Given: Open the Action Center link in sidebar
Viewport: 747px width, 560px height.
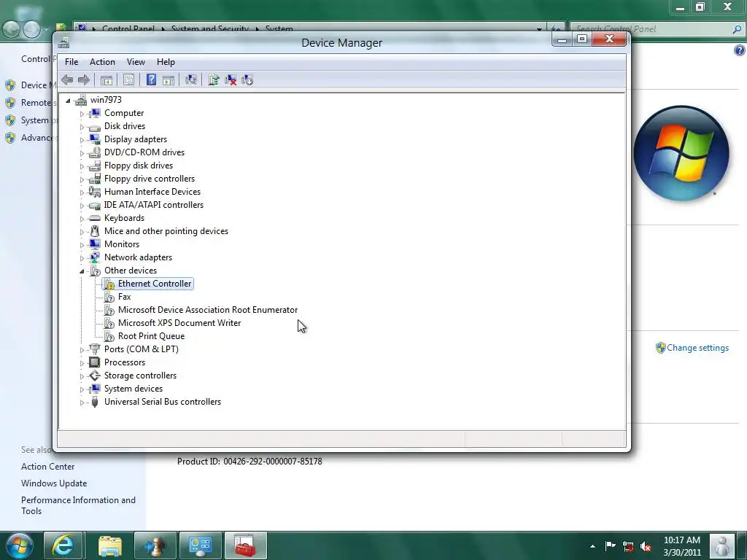Looking at the screenshot, I should (47, 467).
